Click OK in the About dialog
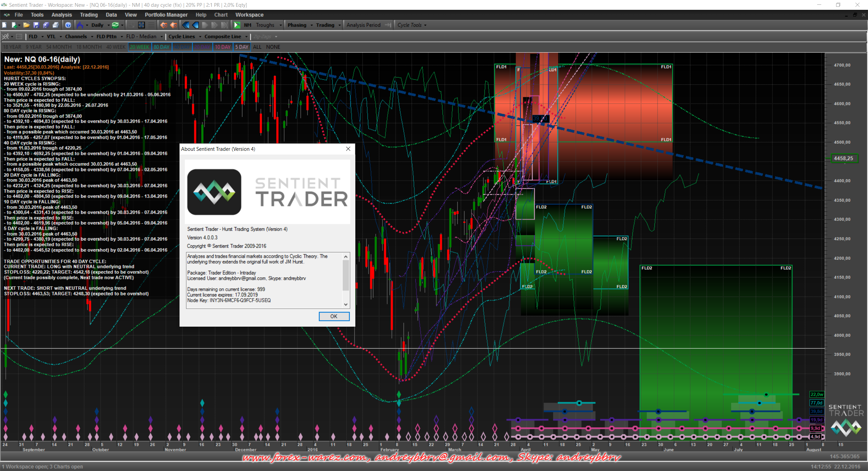Image resolution: width=868 pixels, height=471 pixels. (334, 316)
